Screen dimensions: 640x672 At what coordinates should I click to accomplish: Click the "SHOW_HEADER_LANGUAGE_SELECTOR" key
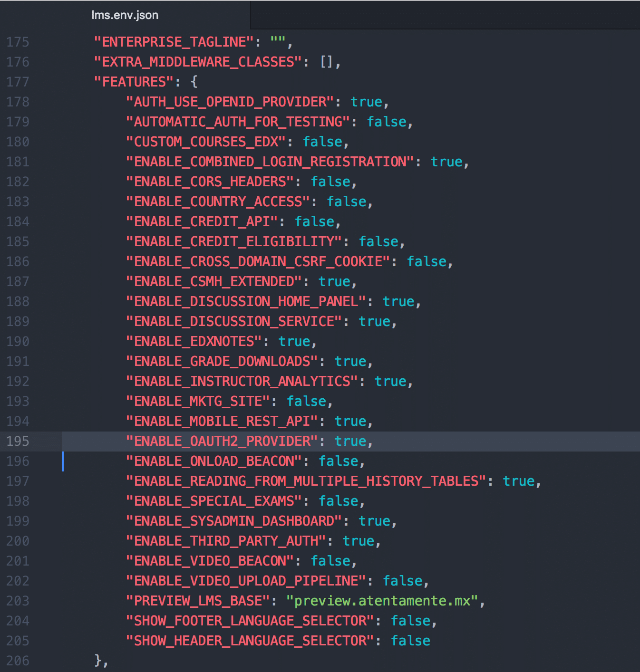tap(251, 641)
